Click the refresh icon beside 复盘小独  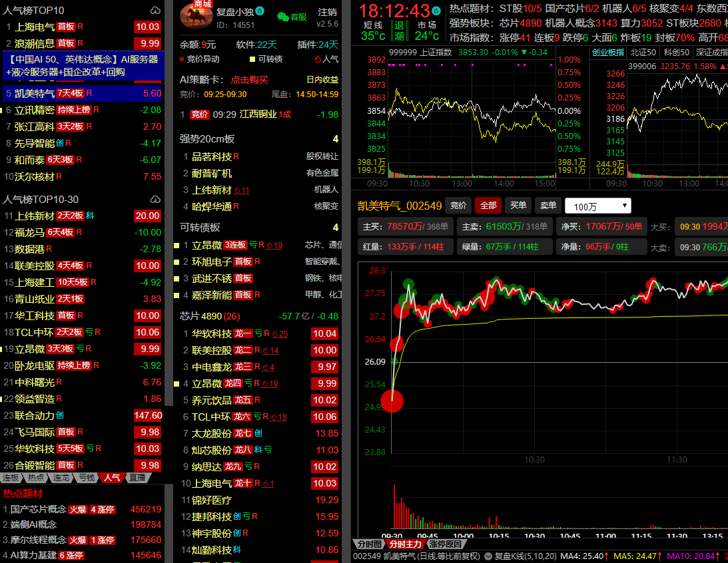(260, 11)
